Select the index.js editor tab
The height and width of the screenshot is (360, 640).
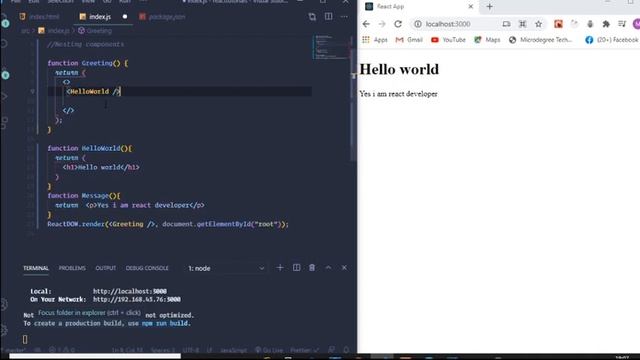pyautogui.click(x=100, y=17)
